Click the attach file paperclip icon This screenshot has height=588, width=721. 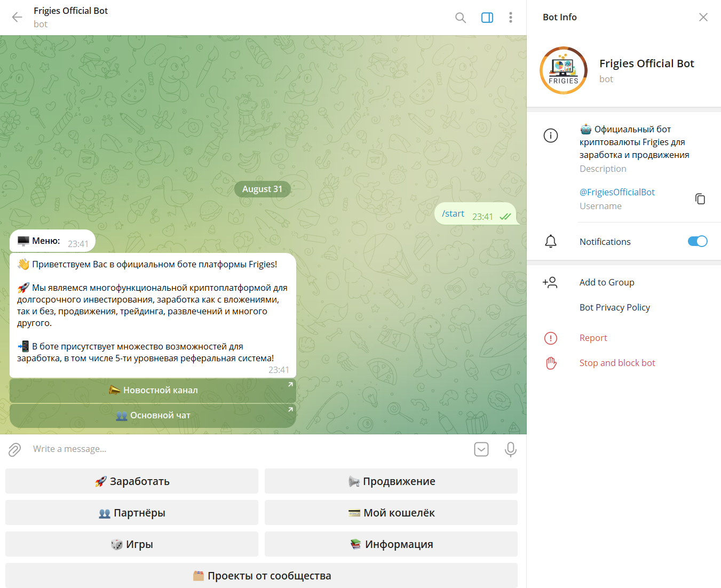click(x=15, y=450)
